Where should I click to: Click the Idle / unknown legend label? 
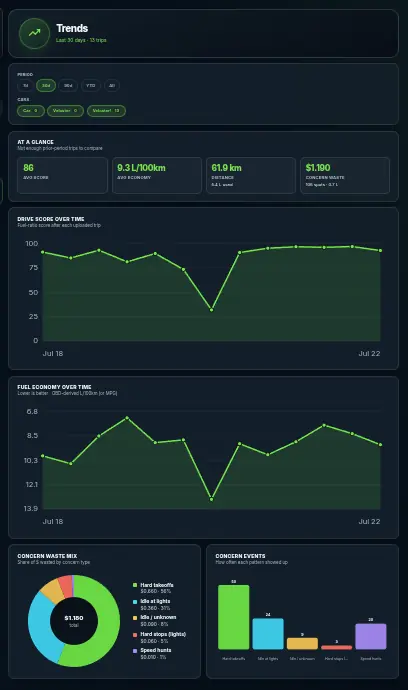point(158,617)
